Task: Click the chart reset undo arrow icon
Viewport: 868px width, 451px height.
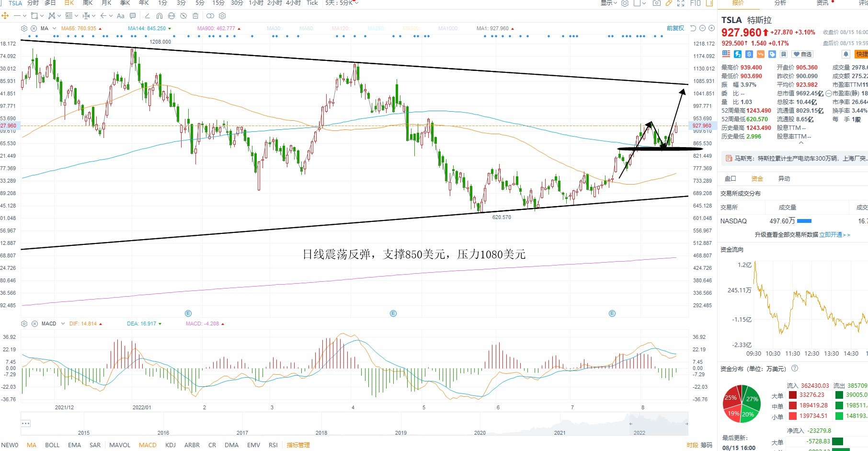Action: (x=693, y=28)
